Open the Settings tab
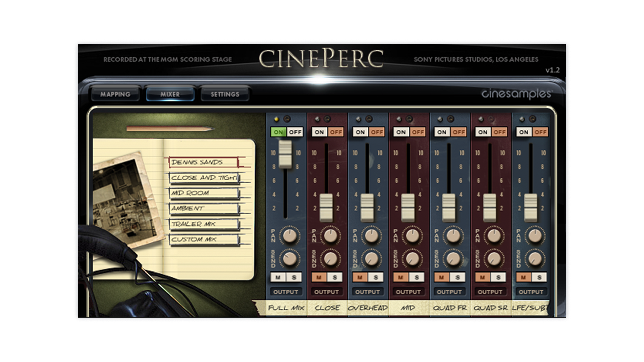Screen dimensions: 644x362 click(225, 94)
